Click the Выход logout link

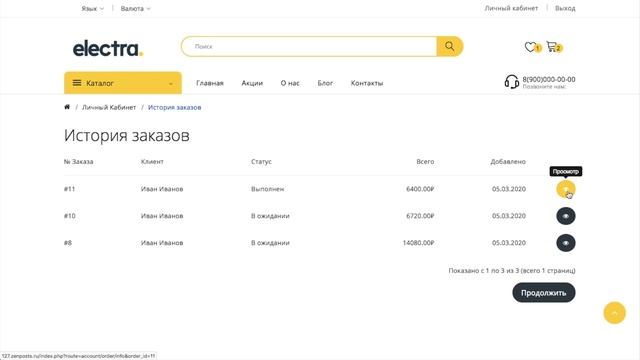(x=565, y=8)
